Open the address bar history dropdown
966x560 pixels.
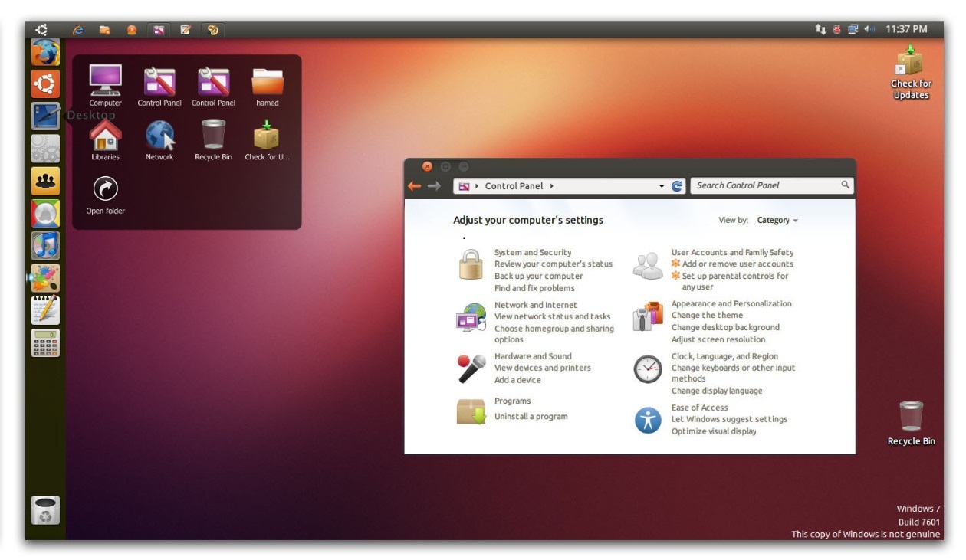663,185
